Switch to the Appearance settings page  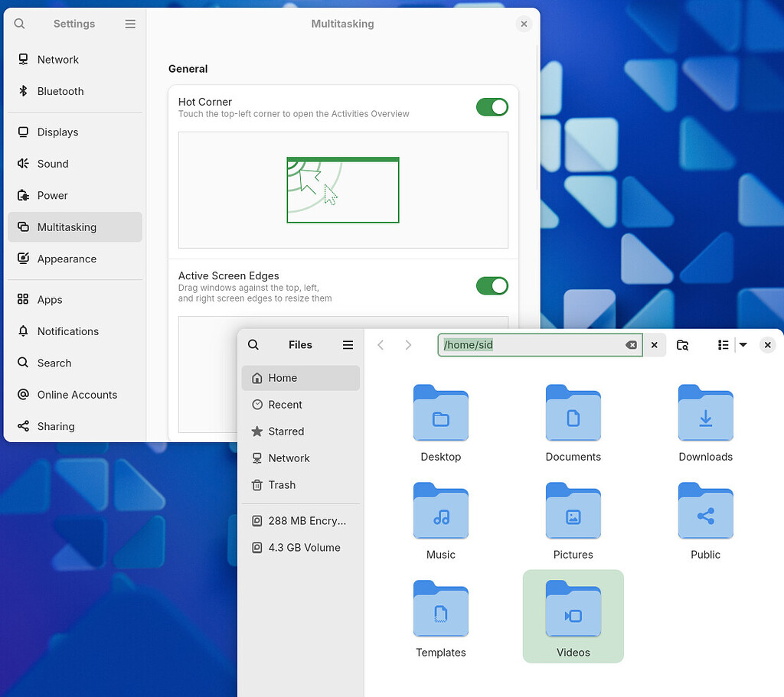click(x=67, y=259)
